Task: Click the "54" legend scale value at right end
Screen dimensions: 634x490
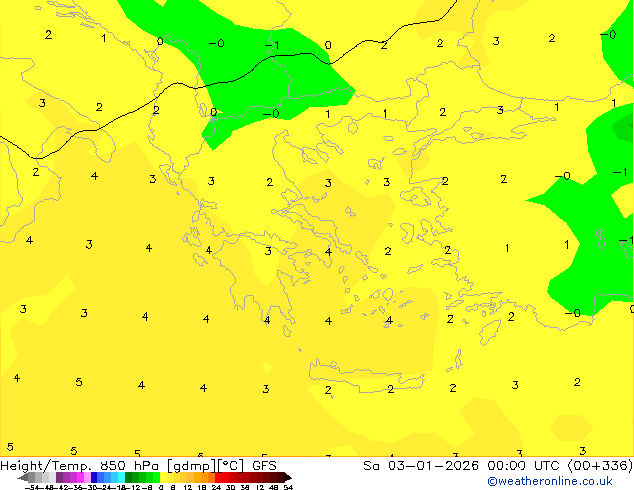Action: [x=288, y=487]
